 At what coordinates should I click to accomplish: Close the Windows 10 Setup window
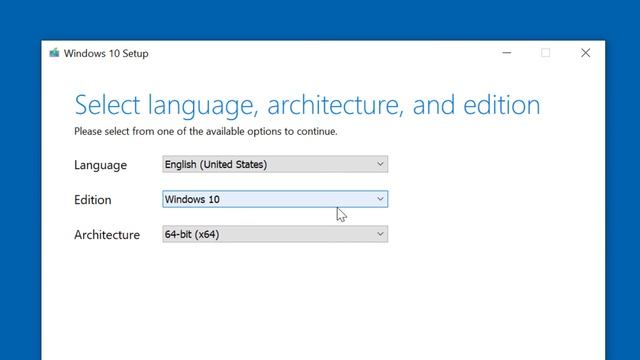(x=586, y=53)
